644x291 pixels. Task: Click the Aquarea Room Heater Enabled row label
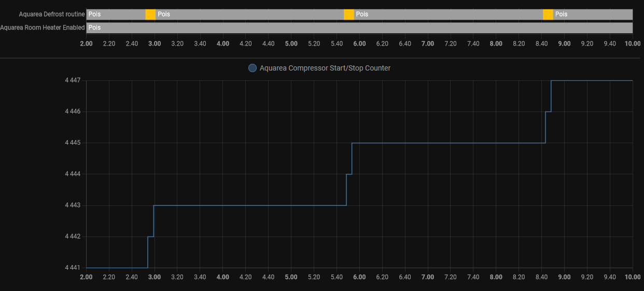[x=43, y=27]
